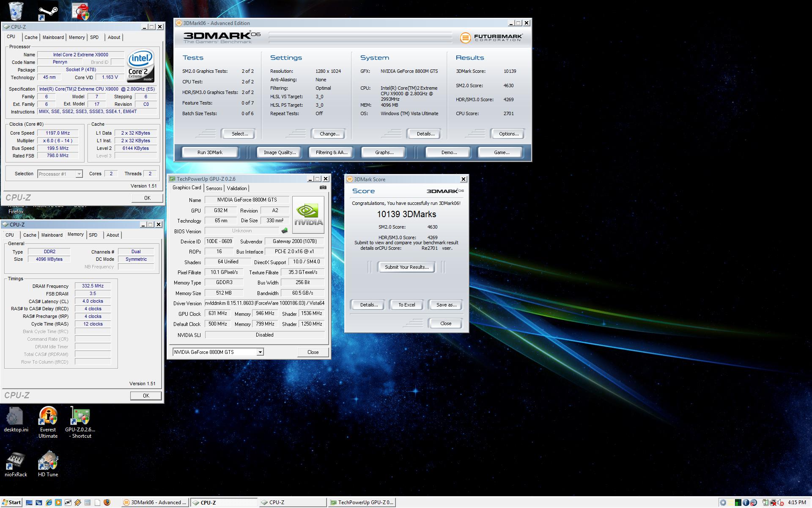Open the About tab in top CPU-Z window

click(x=114, y=37)
